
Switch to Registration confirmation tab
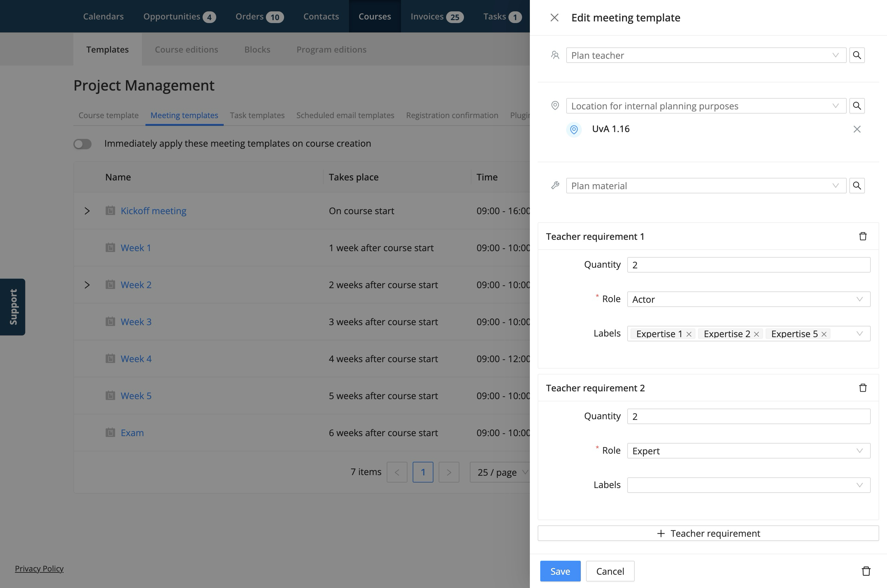(x=452, y=116)
